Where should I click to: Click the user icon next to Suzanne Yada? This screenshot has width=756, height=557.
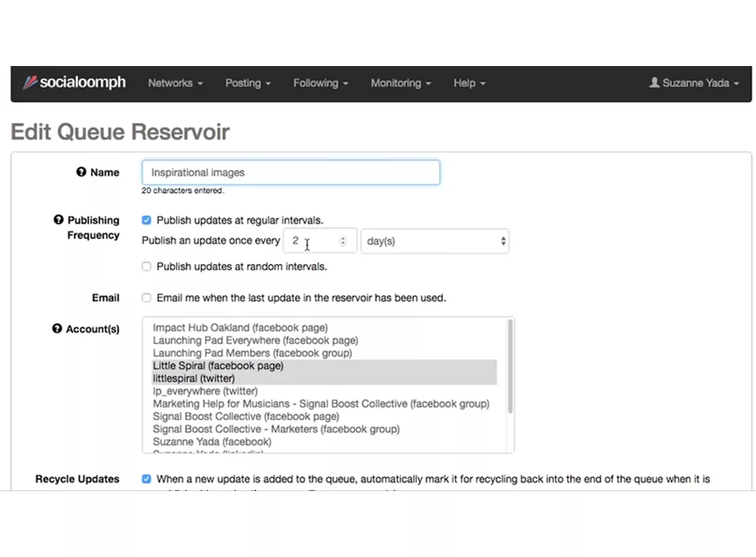[654, 83]
